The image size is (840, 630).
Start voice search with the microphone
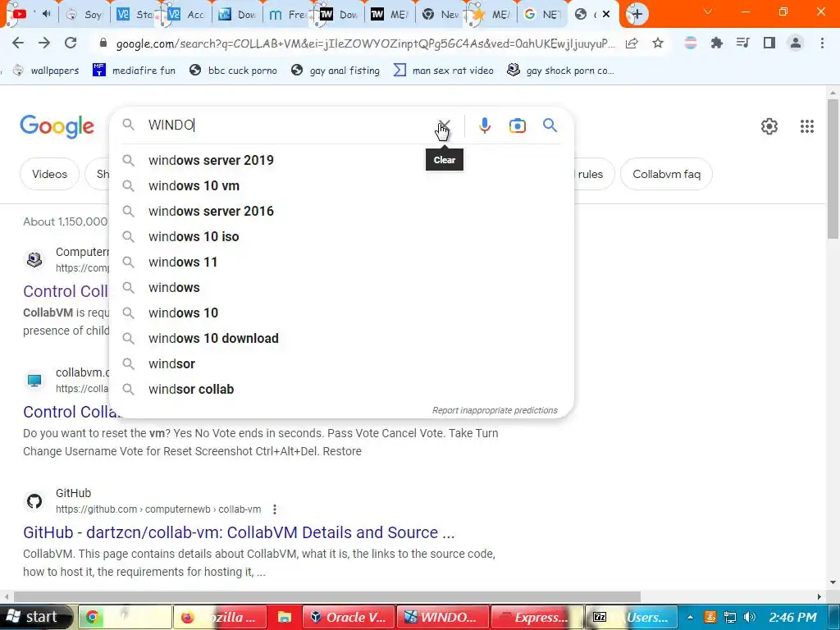pos(484,126)
